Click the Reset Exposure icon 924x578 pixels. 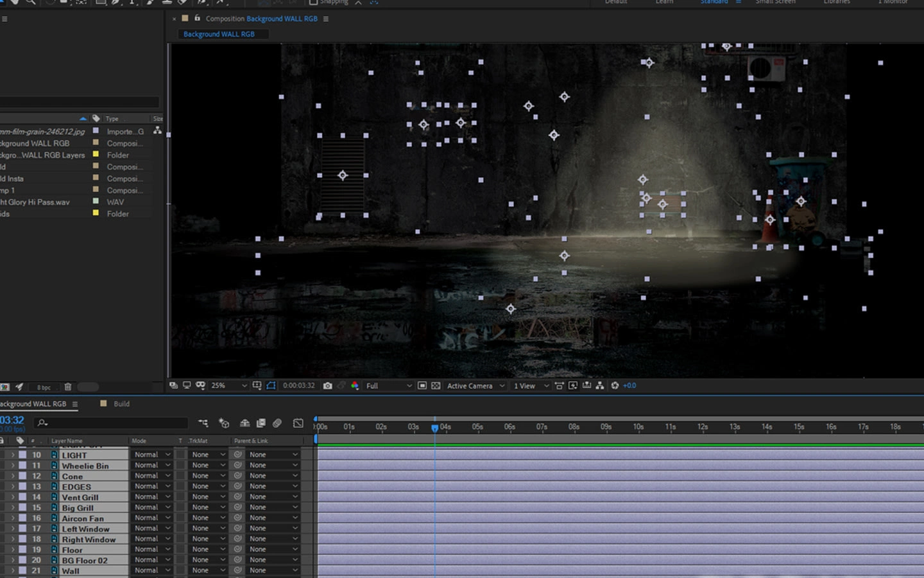(x=615, y=385)
